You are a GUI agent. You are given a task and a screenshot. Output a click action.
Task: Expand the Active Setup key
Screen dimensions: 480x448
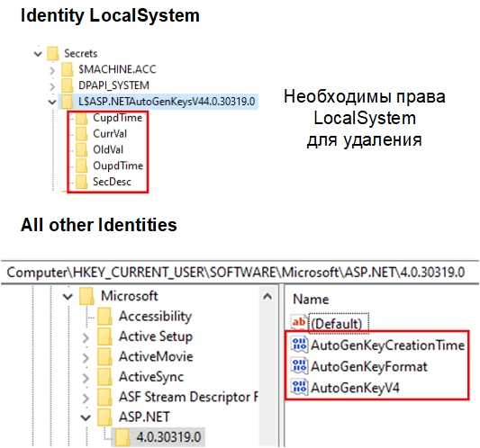[86, 338]
